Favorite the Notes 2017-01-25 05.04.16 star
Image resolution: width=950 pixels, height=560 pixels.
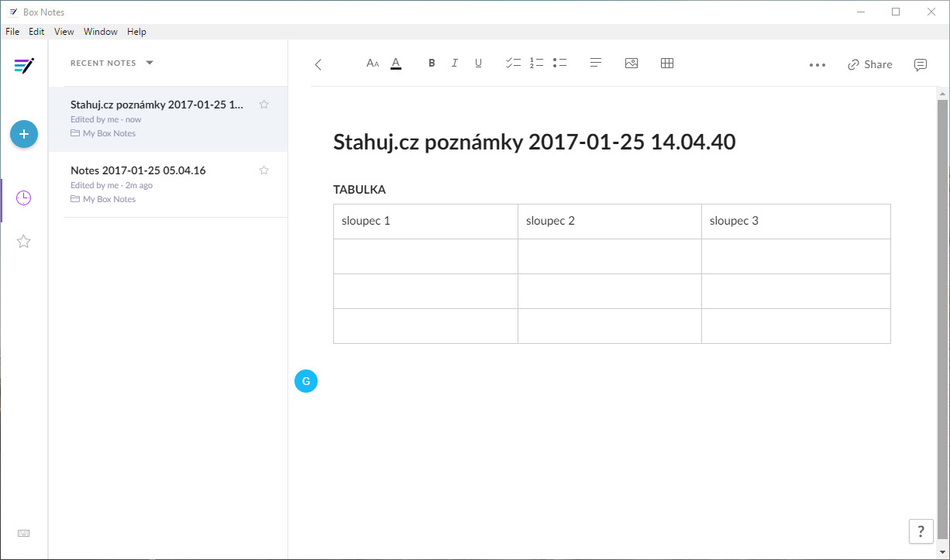(264, 170)
